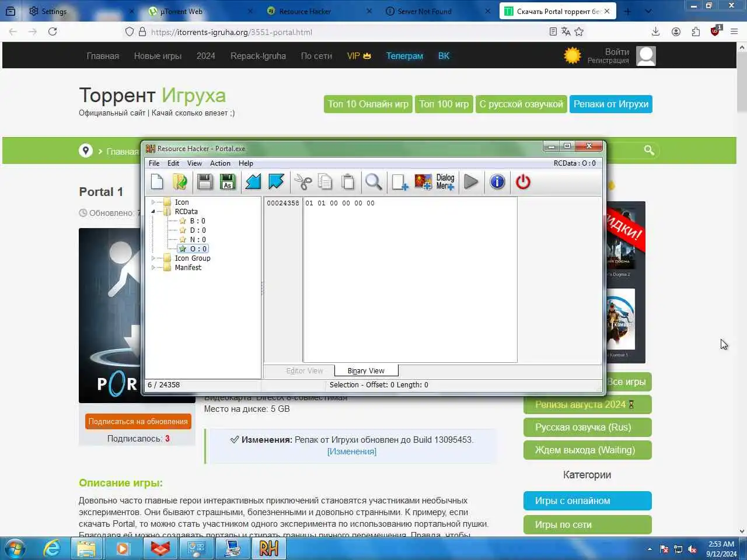Click the hex data 01 01 00 00 line
Screen dimensions: 747x560
click(x=340, y=203)
